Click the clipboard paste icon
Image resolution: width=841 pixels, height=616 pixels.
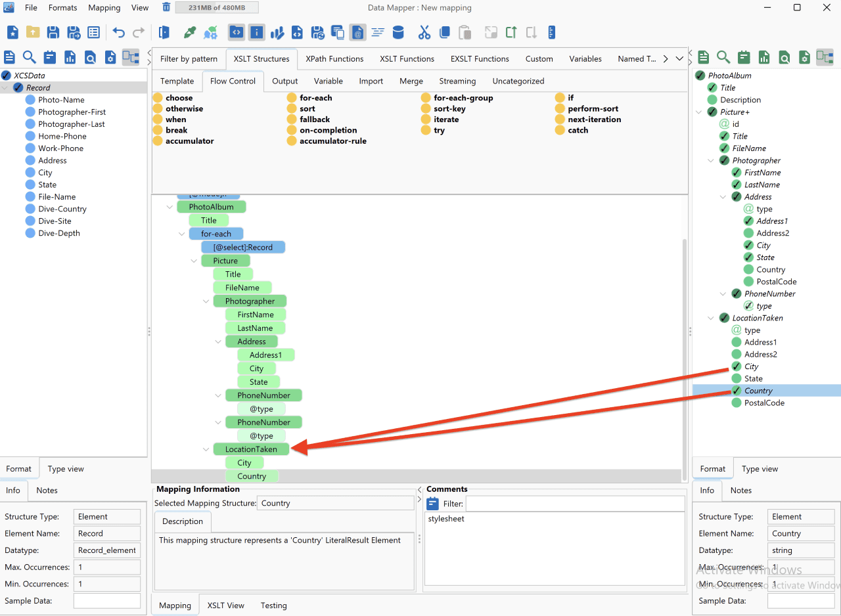click(x=465, y=32)
